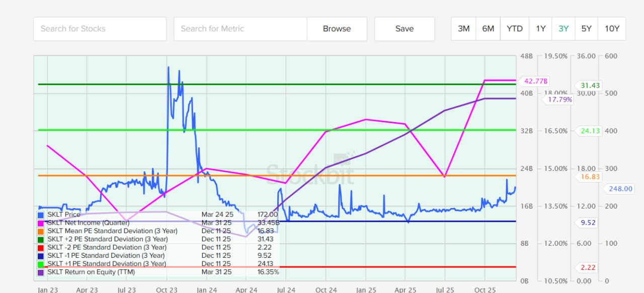Switch to the YTD range
Viewport: 644px width, 293px height.
(515, 29)
